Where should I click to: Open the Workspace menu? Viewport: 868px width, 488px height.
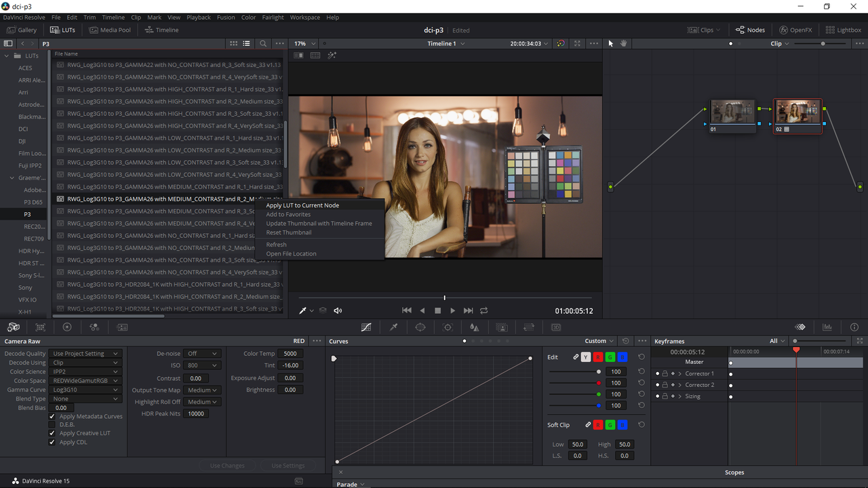pyautogui.click(x=304, y=17)
